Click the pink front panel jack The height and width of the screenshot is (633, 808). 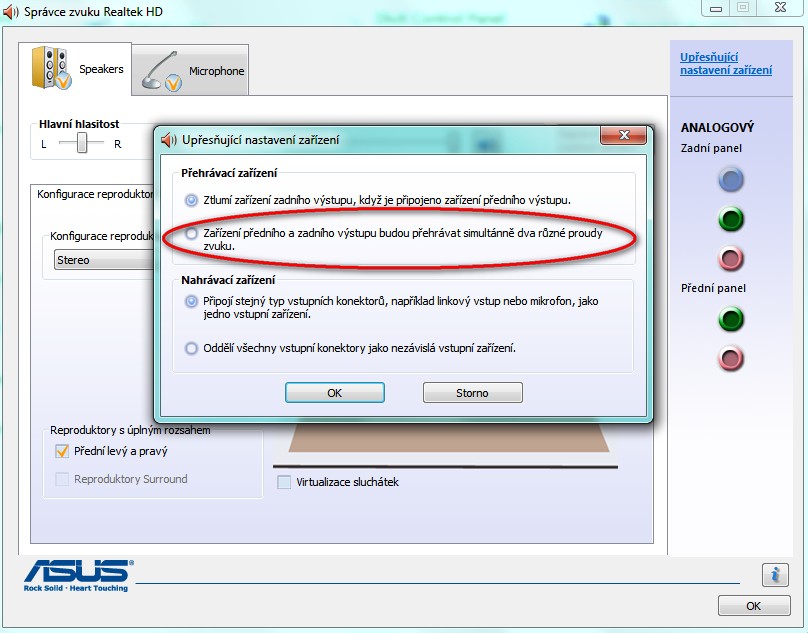tap(731, 359)
